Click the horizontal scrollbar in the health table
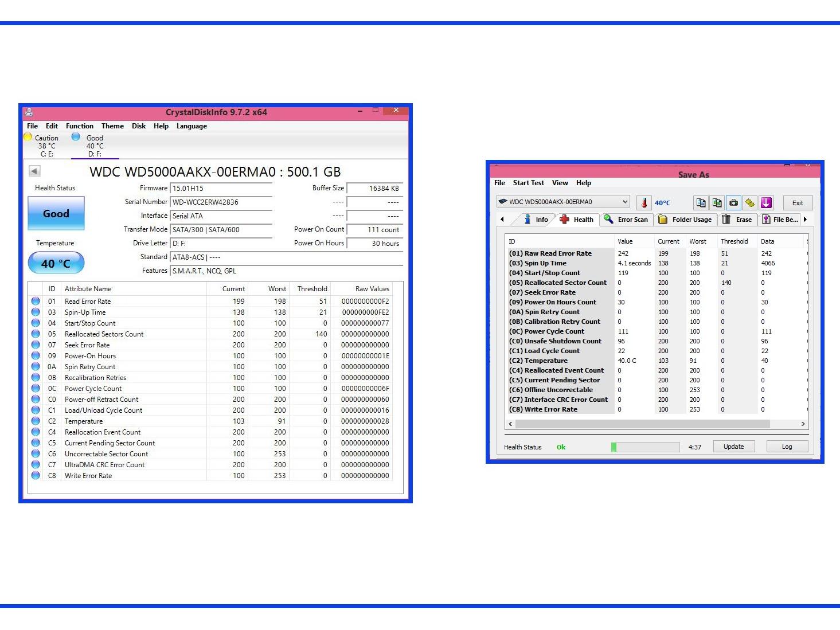The width and height of the screenshot is (840, 630). click(642, 424)
